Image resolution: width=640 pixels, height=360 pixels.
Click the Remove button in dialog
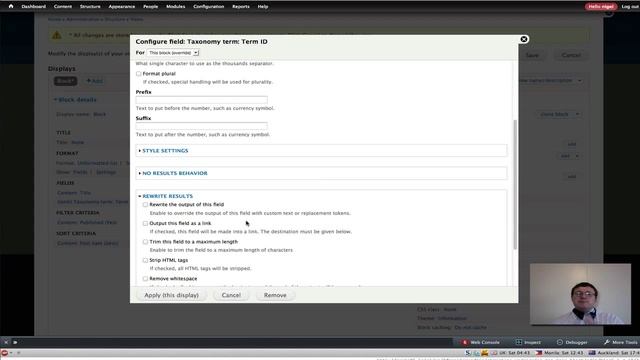tap(275, 295)
